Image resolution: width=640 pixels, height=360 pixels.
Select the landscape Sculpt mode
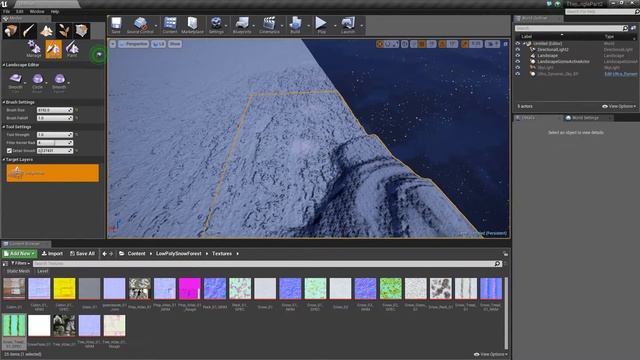point(53,49)
